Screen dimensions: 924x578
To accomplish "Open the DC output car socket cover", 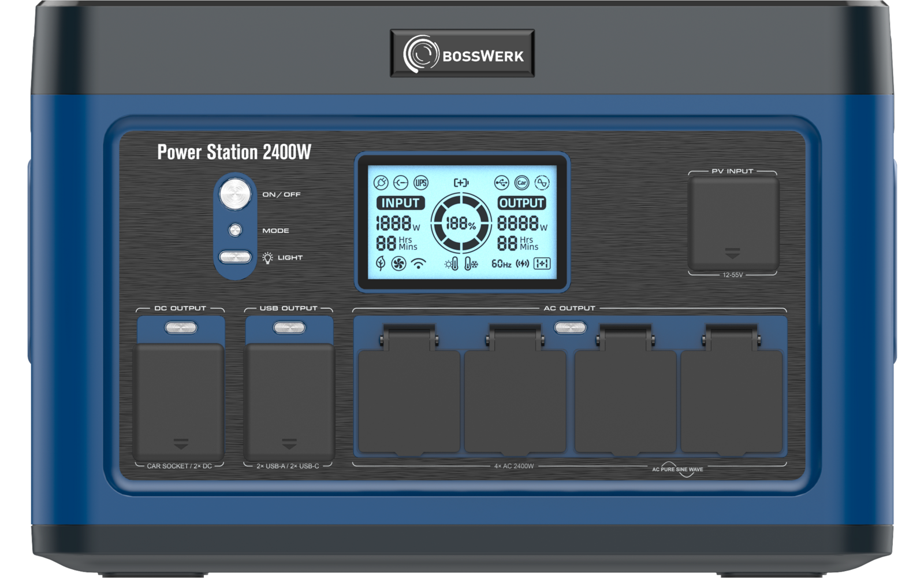I will (180, 402).
